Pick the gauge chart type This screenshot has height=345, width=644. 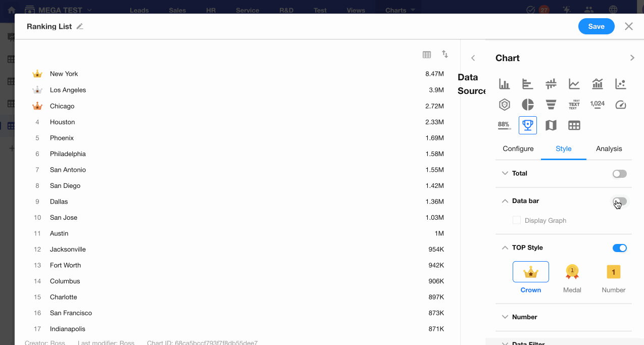621,105
